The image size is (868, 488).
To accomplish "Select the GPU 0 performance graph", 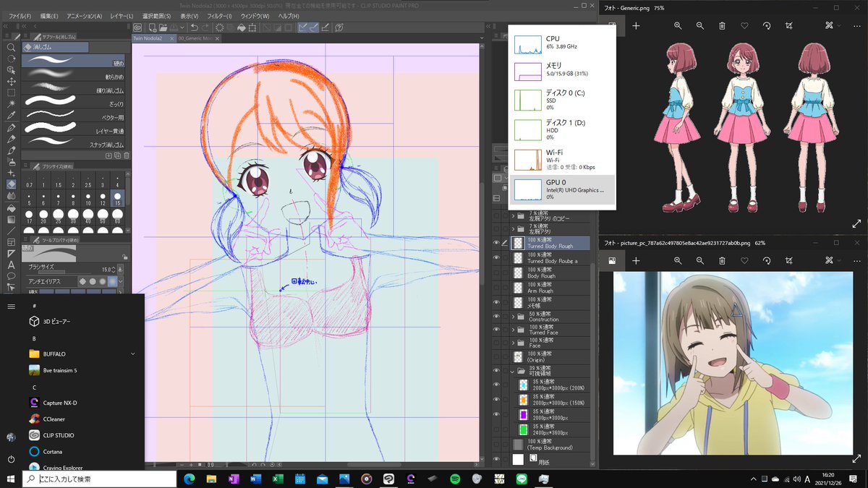I will click(x=562, y=190).
